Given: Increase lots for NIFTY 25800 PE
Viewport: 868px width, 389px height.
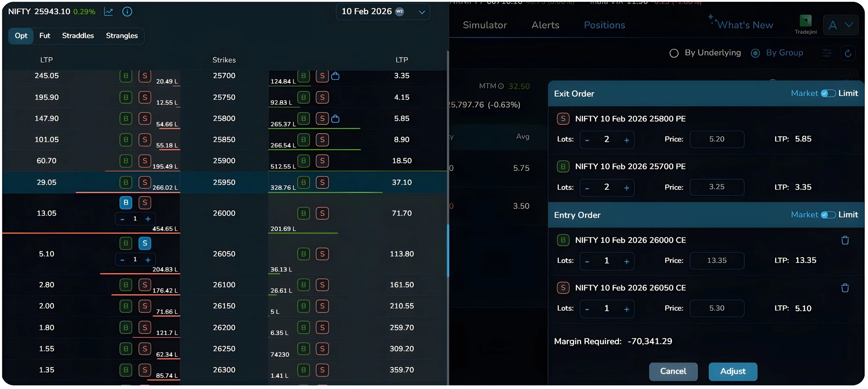Looking at the screenshot, I should point(627,140).
